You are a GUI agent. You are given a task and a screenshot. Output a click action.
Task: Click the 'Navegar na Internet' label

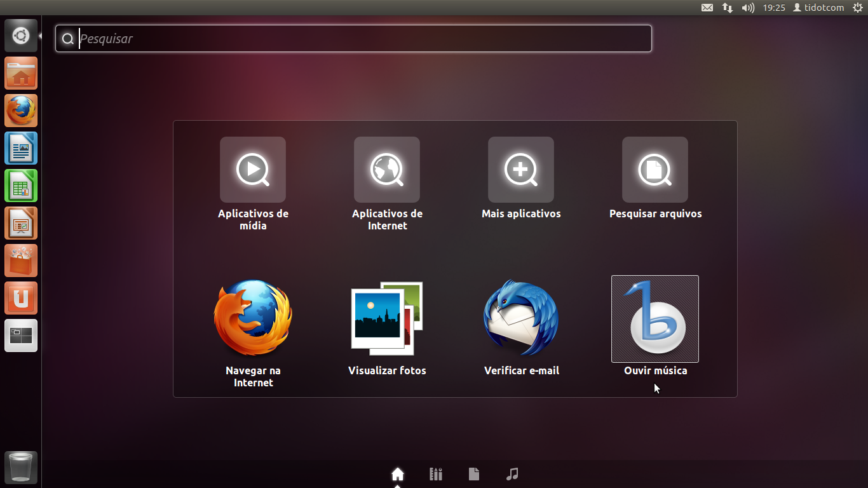tap(253, 376)
